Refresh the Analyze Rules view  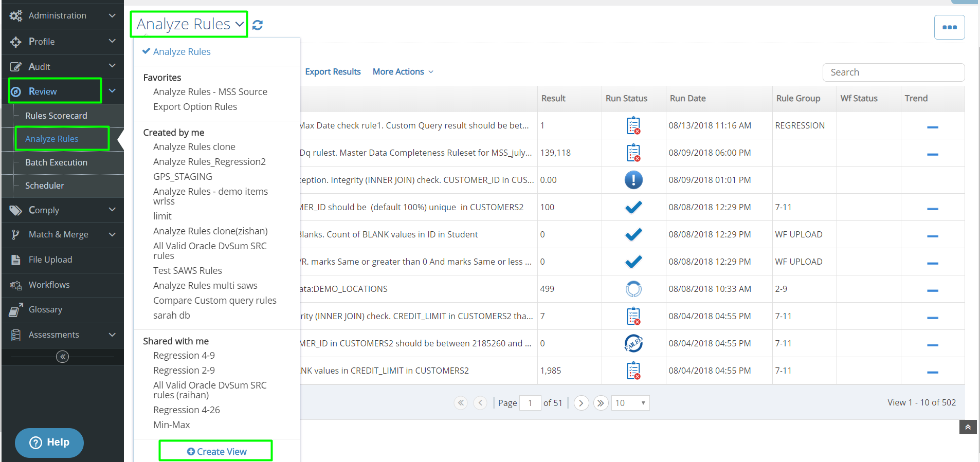click(258, 25)
